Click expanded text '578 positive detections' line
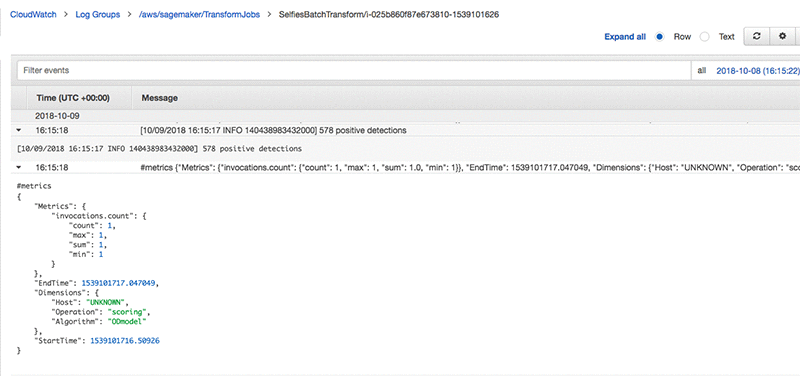The height and width of the screenshot is (376, 800). coord(159,149)
